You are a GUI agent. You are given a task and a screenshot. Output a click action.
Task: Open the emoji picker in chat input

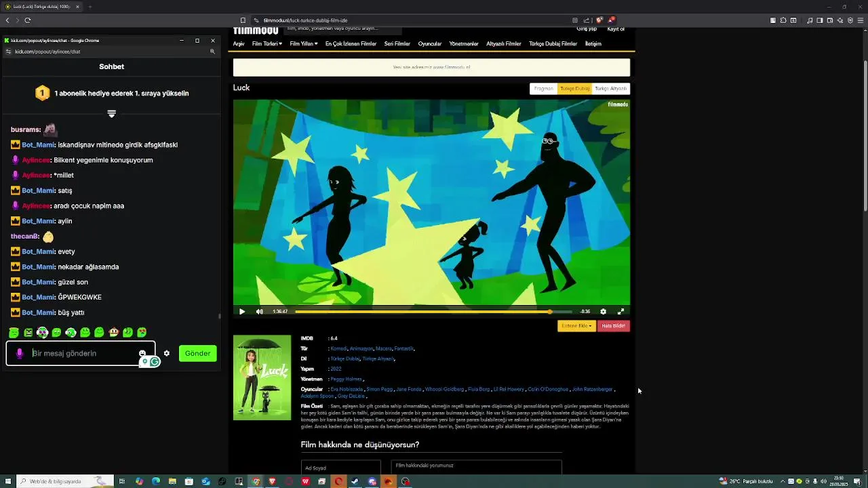coord(142,353)
